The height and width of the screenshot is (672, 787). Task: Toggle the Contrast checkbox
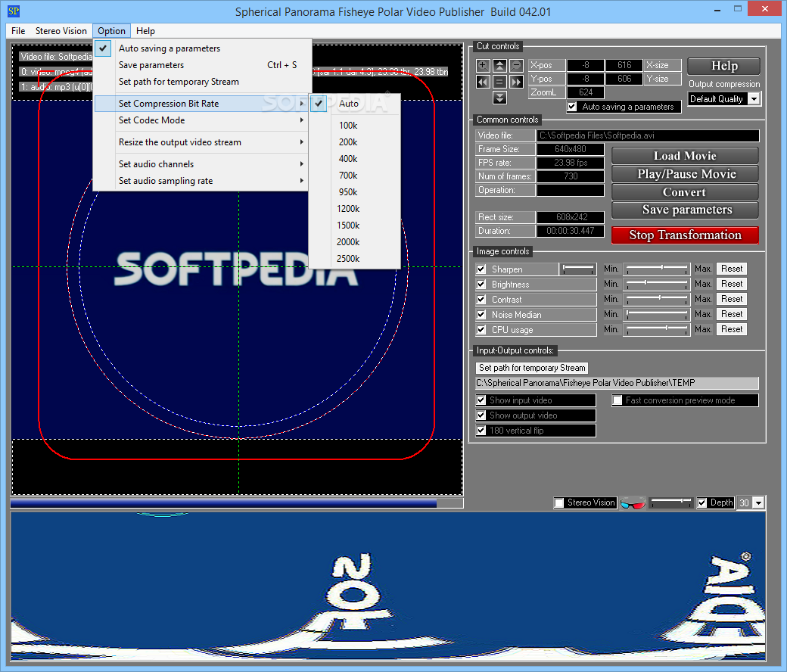pyautogui.click(x=481, y=299)
